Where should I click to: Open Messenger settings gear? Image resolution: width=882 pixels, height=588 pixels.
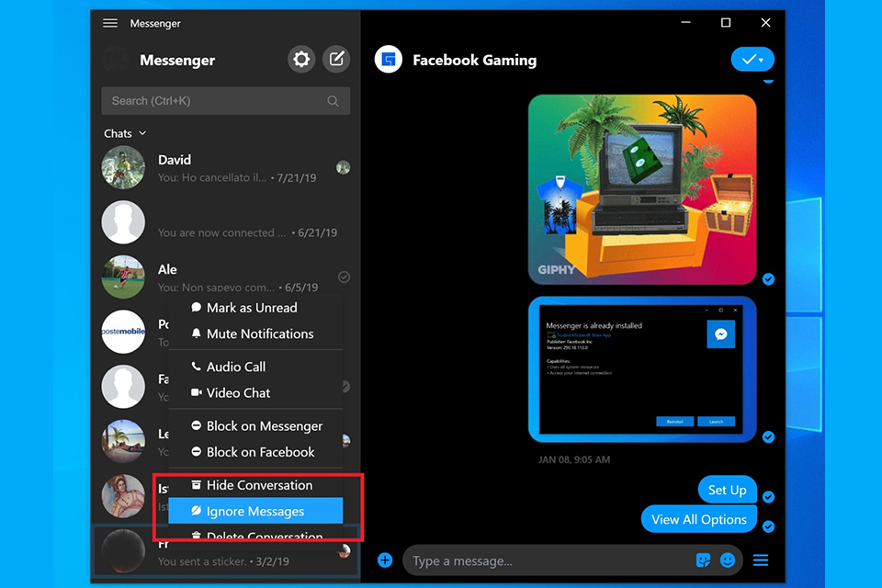301,59
